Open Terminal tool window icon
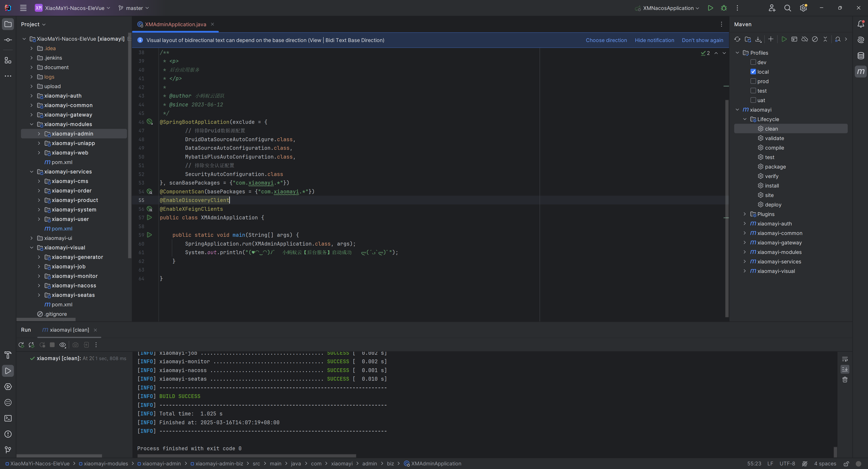 click(8, 418)
